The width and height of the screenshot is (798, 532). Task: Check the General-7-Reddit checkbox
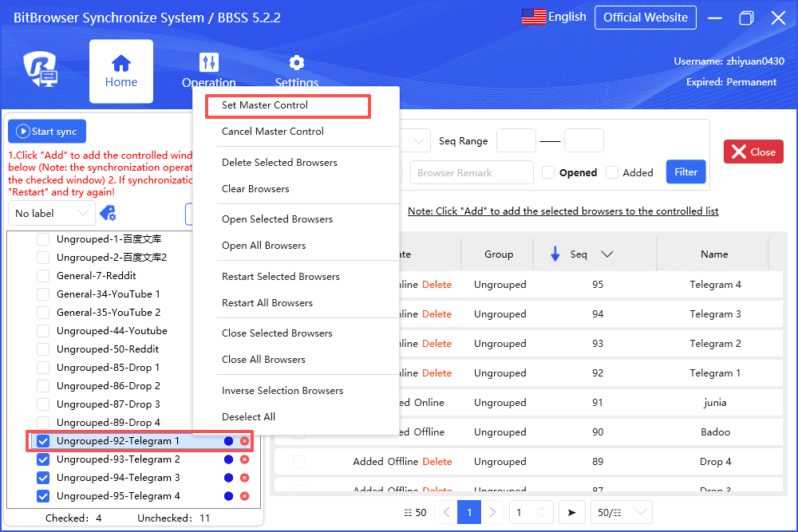pos(43,276)
